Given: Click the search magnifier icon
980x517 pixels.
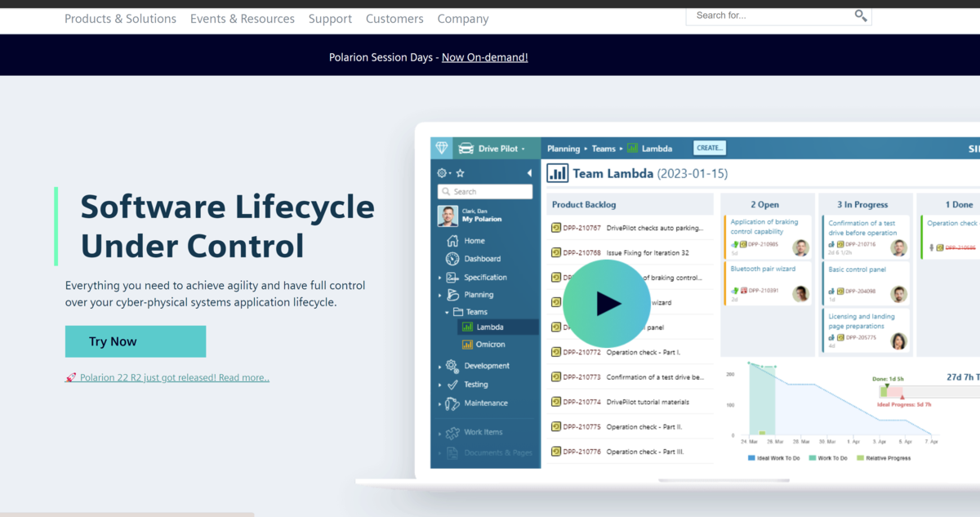Looking at the screenshot, I should tap(860, 16).
